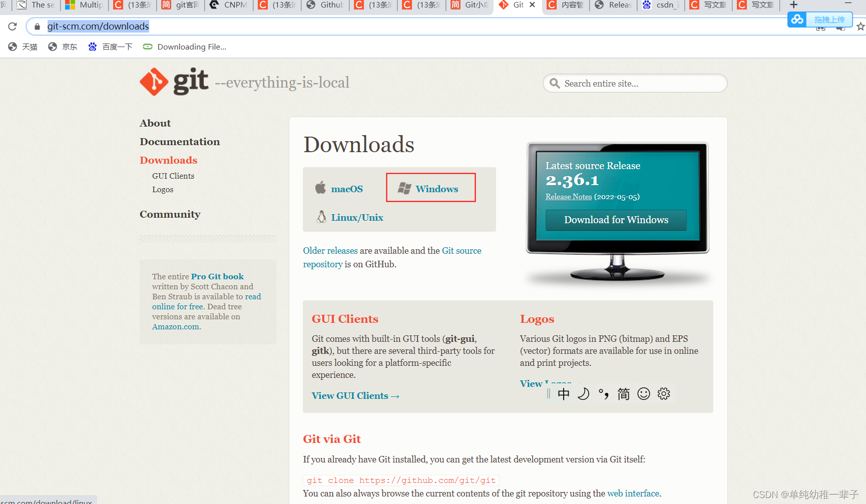Screen dimensions: 866x504
Task: Switch to the csdn_ tab
Action: [661, 5]
